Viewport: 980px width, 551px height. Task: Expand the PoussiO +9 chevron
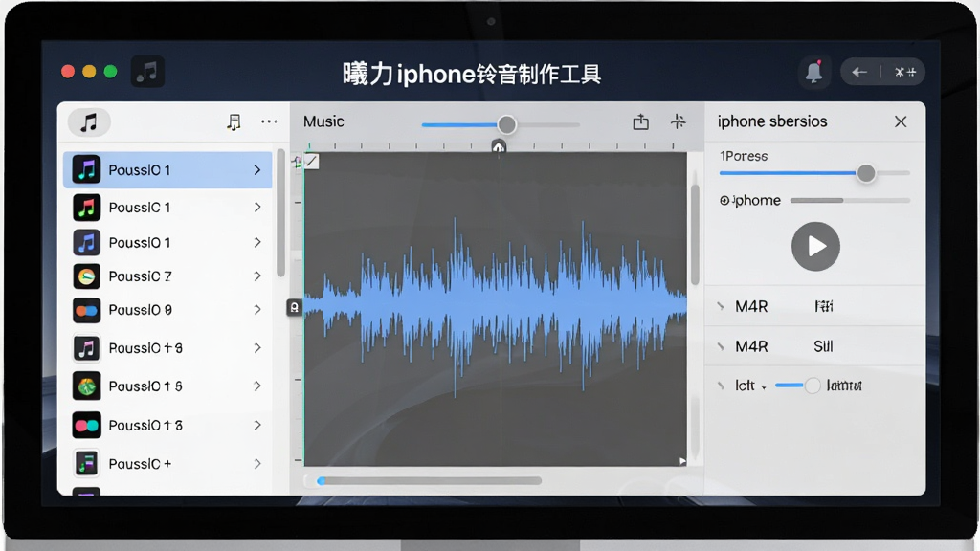[256, 348]
